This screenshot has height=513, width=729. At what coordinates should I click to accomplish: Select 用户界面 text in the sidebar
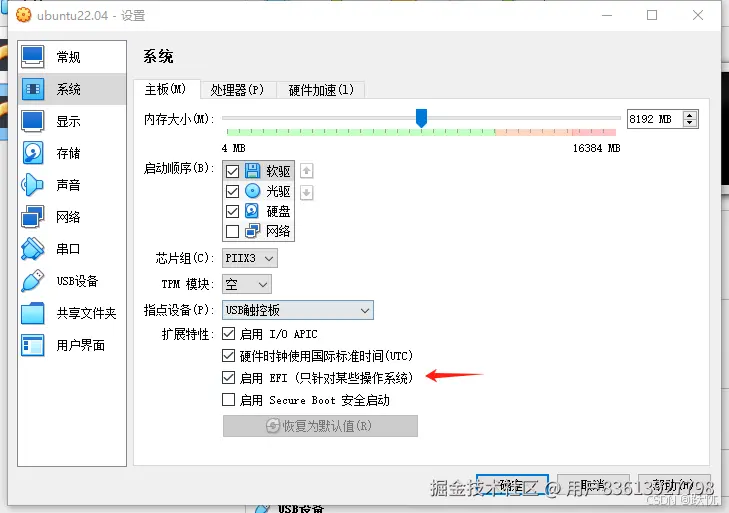81,345
